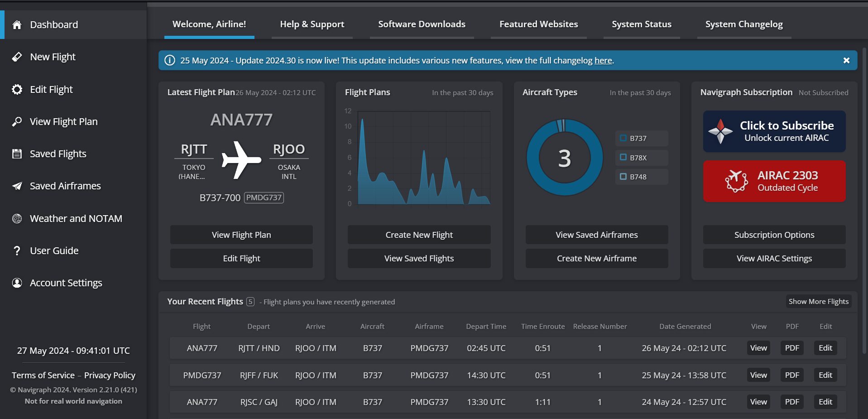Click the red AIRAC 2303 Outdated Cycle tile
Image resolution: width=868 pixels, height=419 pixels.
[x=774, y=181]
